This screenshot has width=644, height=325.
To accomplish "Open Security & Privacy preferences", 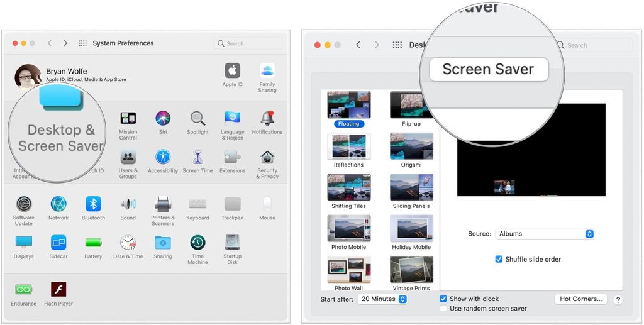I will (x=267, y=157).
